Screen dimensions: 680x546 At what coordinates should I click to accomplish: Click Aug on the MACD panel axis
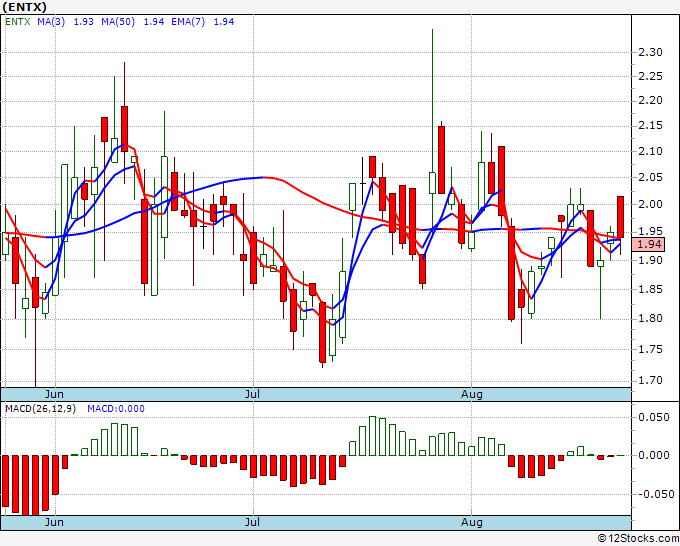[x=471, y=522]
